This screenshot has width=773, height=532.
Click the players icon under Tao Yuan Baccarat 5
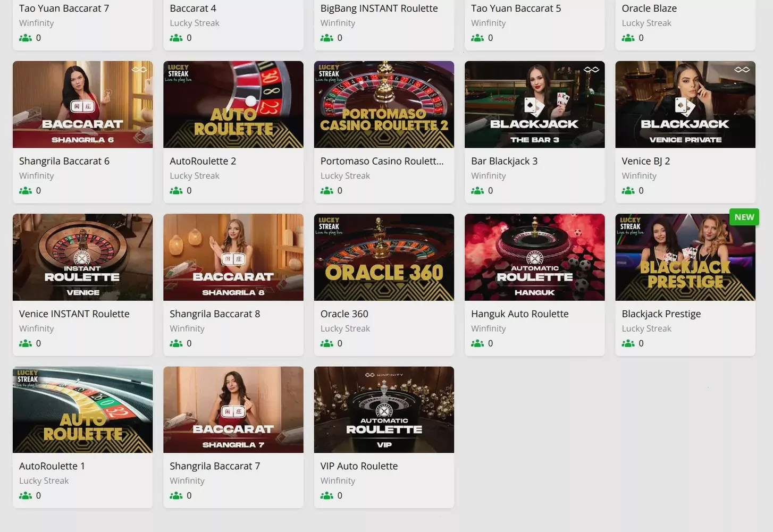pyautogui.click(x=477, y=38)
